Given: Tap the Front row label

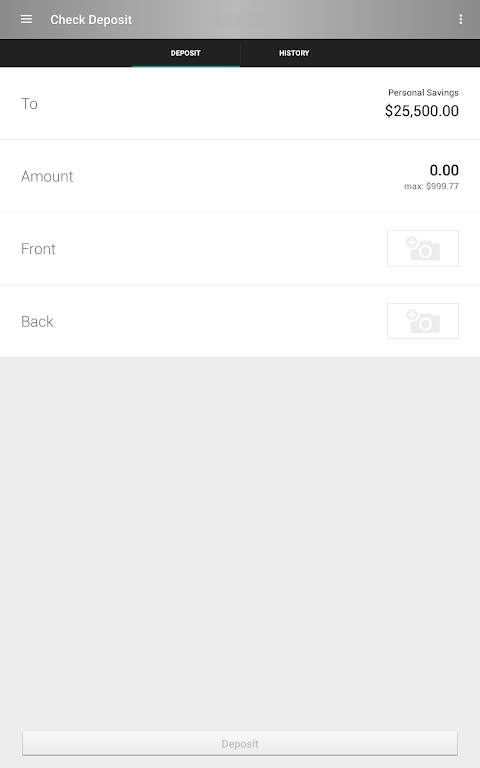Looking at the screenshot, I should (x=38, y=249).
